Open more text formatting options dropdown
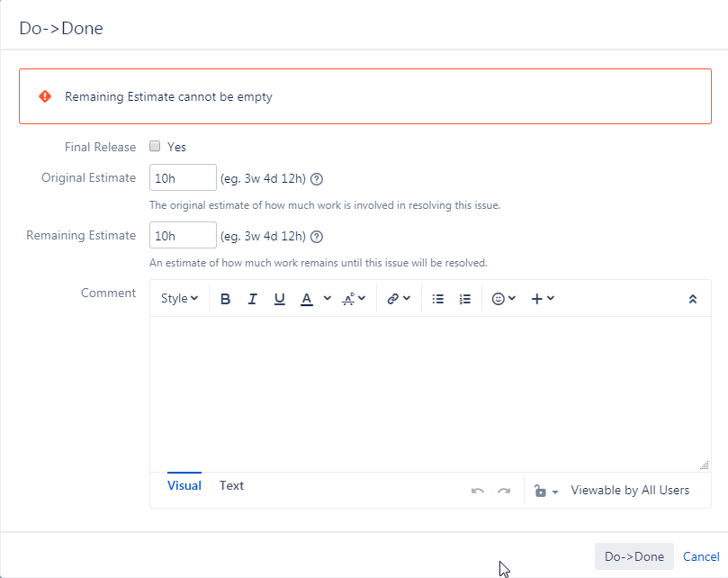This screenshot has height=578, width=728. coord(354,299)
